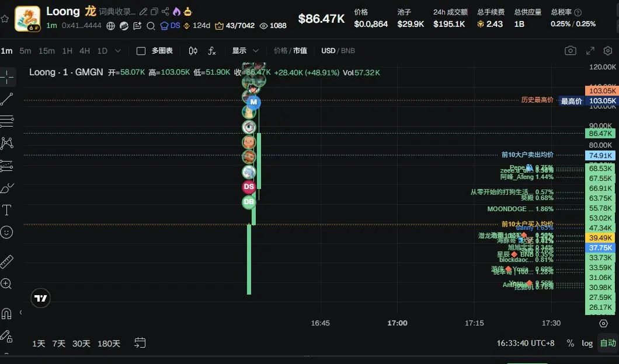Switch to the 15m timeframe
Screen dimensions: 619x364
pos(47,51)
